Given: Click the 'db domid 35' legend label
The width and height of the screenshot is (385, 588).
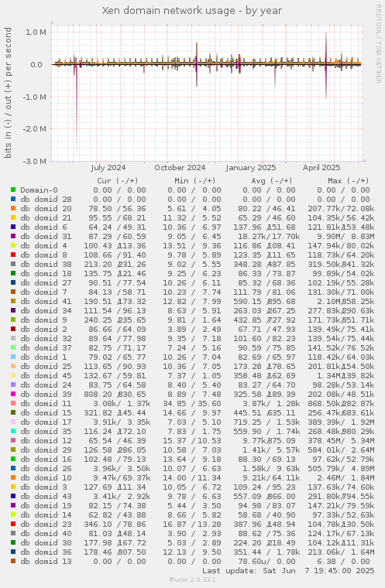Looking at the screenshot, I should [46, 432].
